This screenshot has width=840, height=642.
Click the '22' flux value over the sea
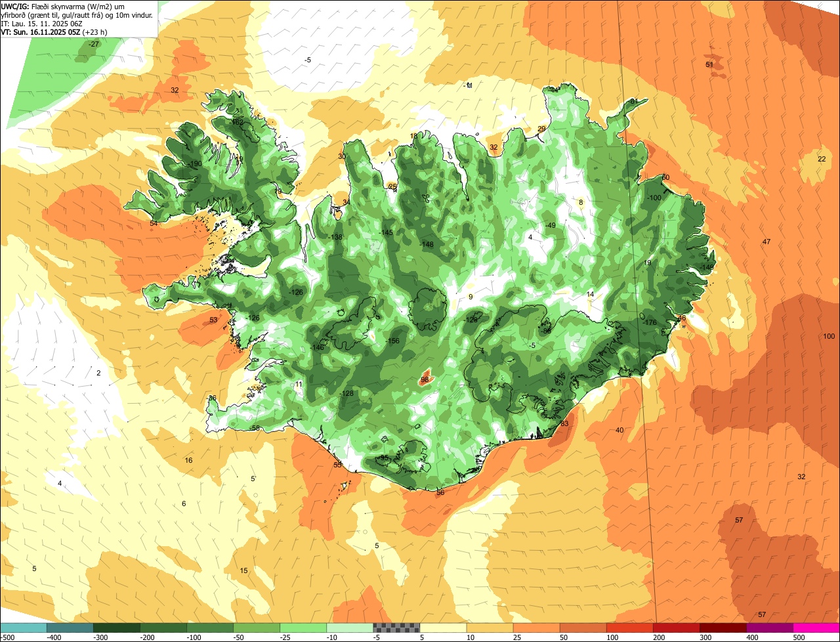pos(822,159)
